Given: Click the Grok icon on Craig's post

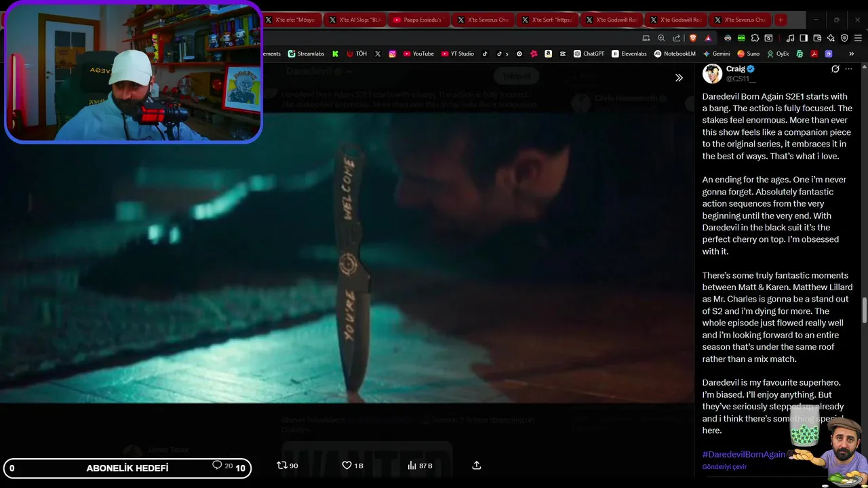Looking at the screenshot, I should point(835,69).
